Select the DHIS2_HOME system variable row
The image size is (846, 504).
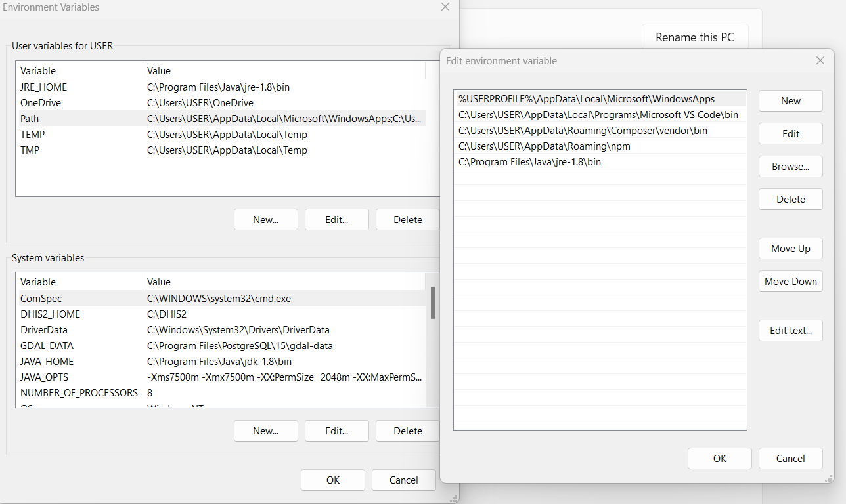coord(50,314)
